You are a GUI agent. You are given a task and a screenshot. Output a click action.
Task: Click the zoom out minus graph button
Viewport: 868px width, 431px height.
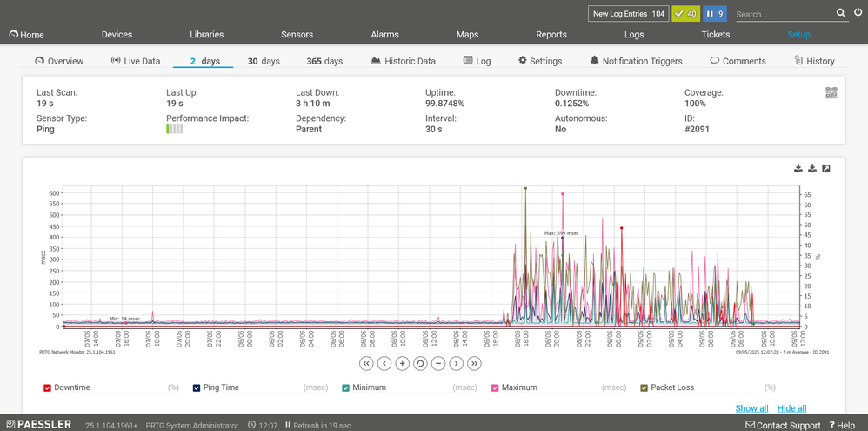tap(438, 363)
